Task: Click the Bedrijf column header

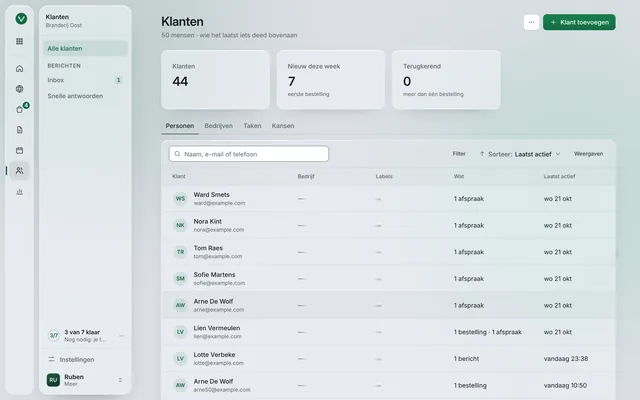Action: click(306, 176)
